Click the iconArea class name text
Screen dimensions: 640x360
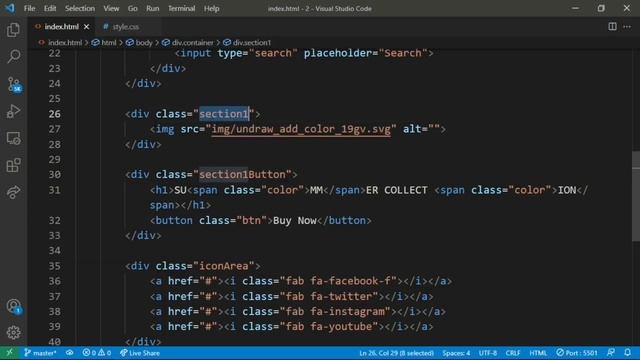point(224,266)
